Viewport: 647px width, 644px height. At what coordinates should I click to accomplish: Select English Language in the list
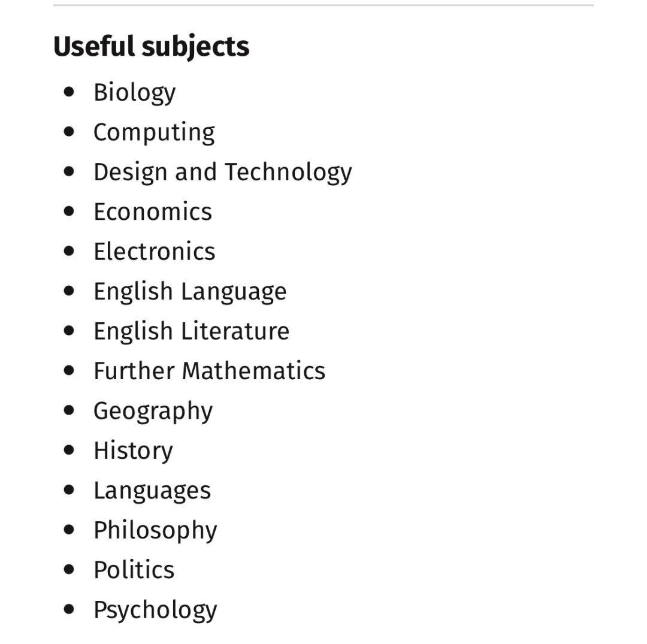point(190,292)
